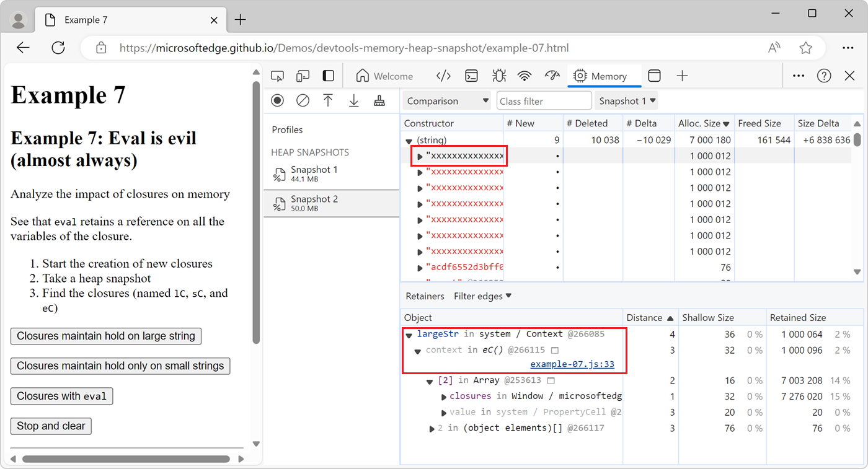Viewport: 868px width, 469px height.
Task: Open the Elements tool icon
Action: pos(443,76)
